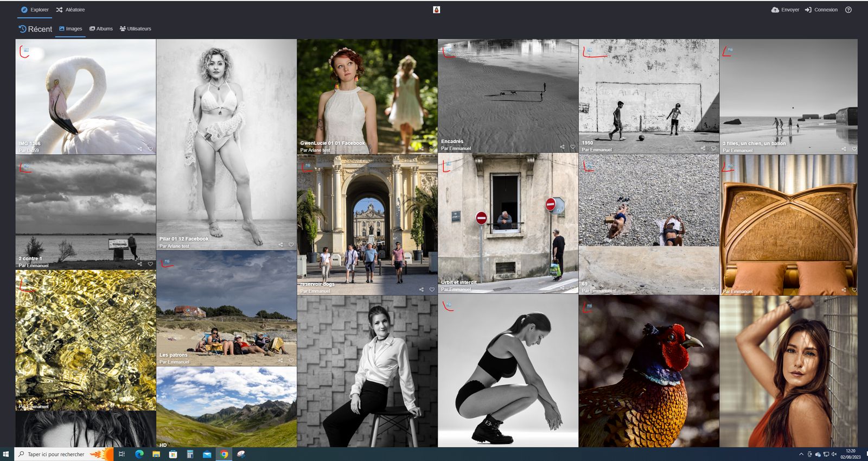
Task: Click the '2 contre 1' photo title
Action: (30, 258)
